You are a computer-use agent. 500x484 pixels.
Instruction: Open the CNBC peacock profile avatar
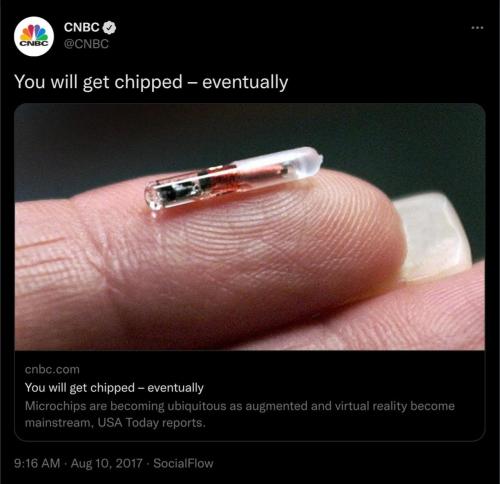click(x=34, y=36)
